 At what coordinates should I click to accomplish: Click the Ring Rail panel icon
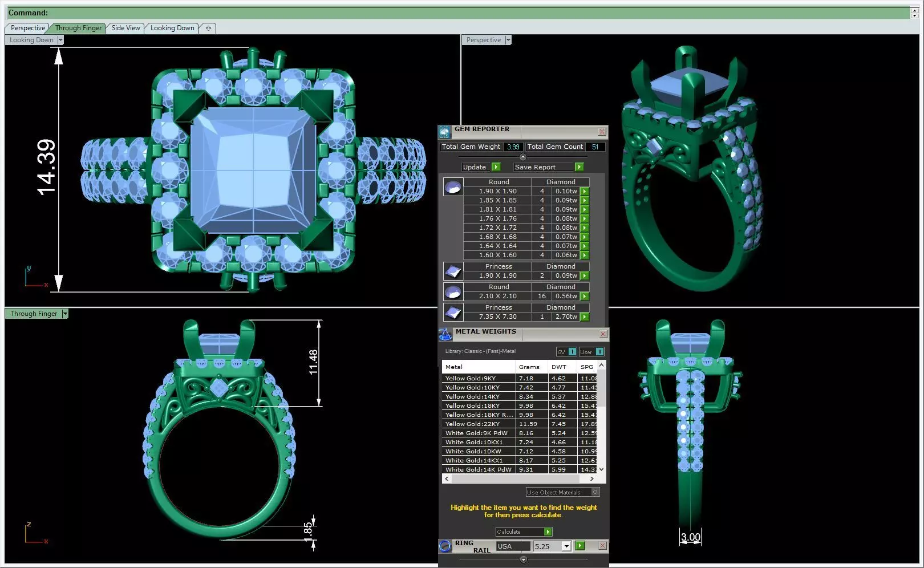coord(445,546)
